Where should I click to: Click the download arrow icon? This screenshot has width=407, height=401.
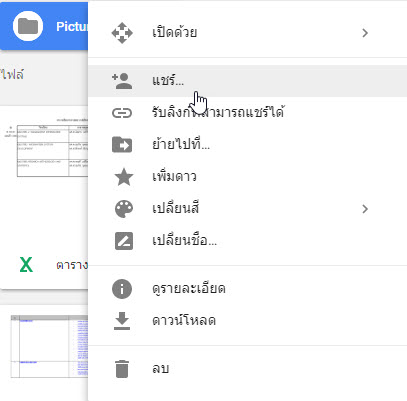[x=122, y=321]
